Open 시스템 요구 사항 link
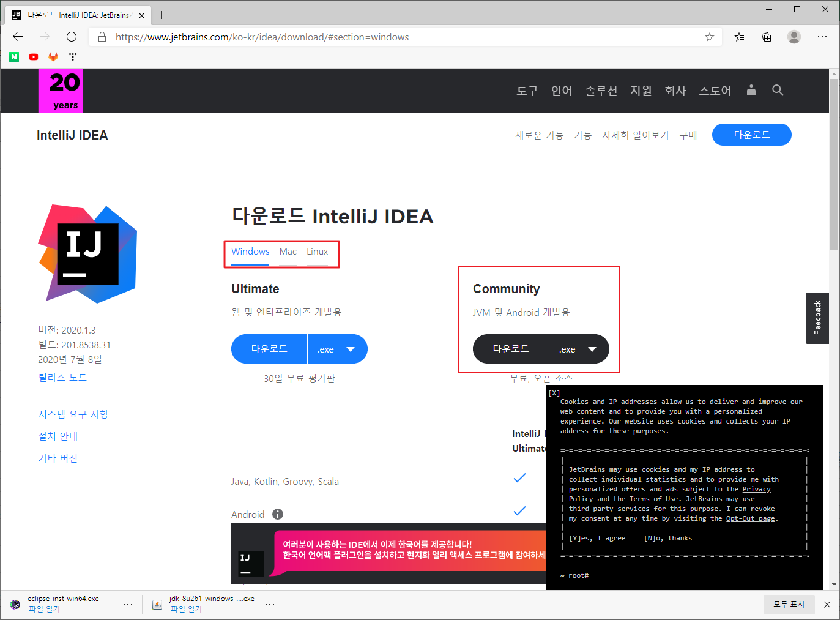 (73, 414)
